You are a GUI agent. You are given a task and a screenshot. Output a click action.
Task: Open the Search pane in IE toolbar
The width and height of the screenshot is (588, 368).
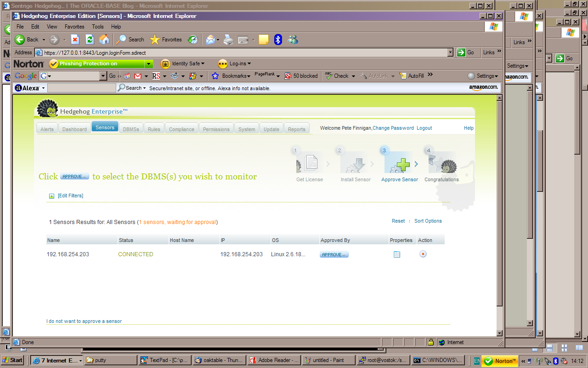130,40
